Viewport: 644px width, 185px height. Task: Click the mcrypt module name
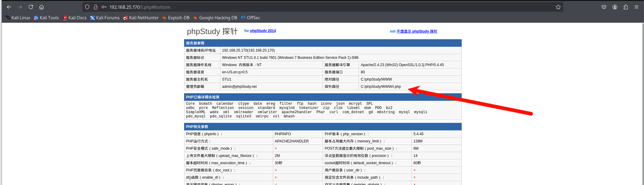coord(355,104)
